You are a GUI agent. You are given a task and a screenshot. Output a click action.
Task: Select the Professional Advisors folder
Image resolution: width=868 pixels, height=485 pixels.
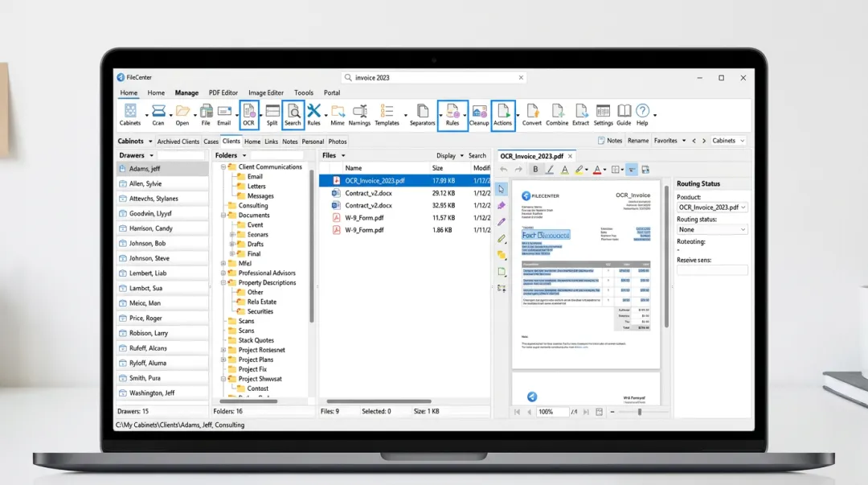[267, 273]
